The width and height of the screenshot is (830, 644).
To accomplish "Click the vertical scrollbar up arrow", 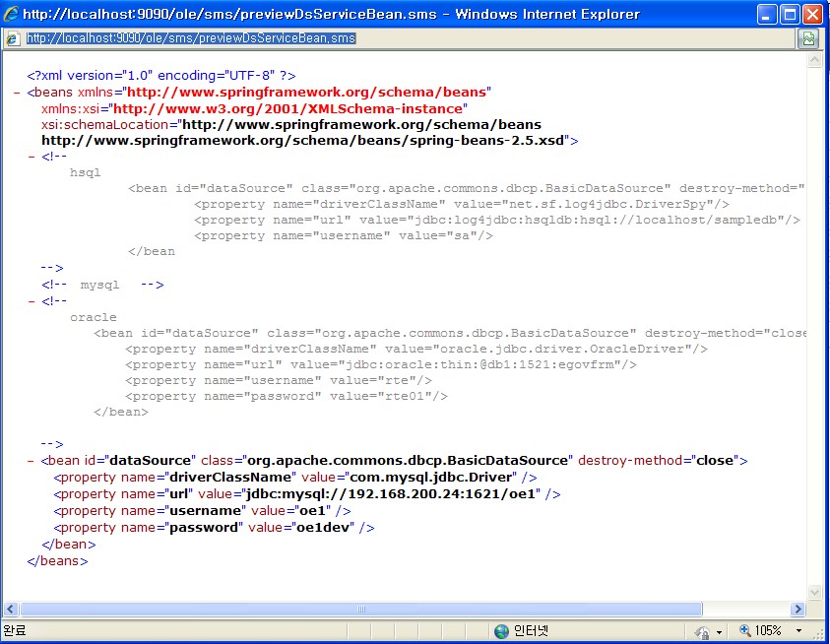I will click(814, 60).
